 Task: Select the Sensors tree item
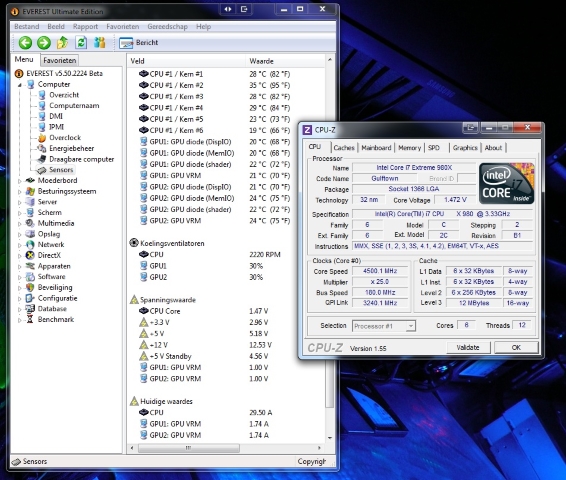pyautogui.click(x=61, y=170)
